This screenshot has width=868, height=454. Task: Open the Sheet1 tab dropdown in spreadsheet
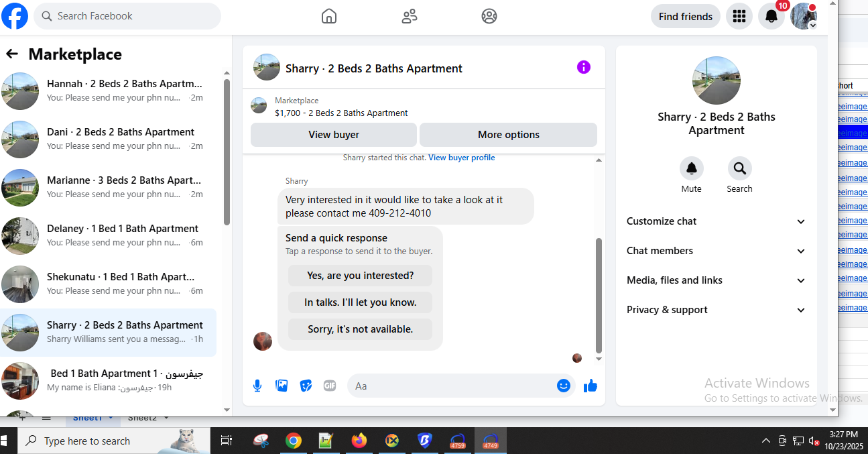110,418
